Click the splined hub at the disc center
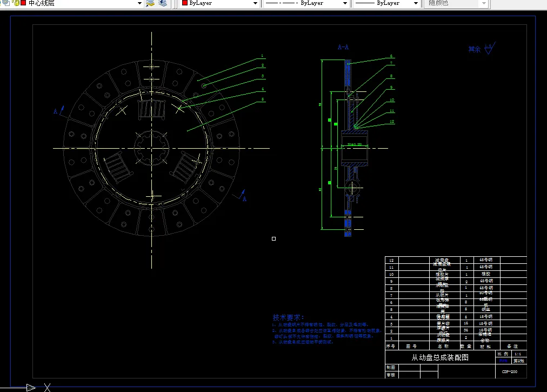The image size is (547, 392). (151, 148)
